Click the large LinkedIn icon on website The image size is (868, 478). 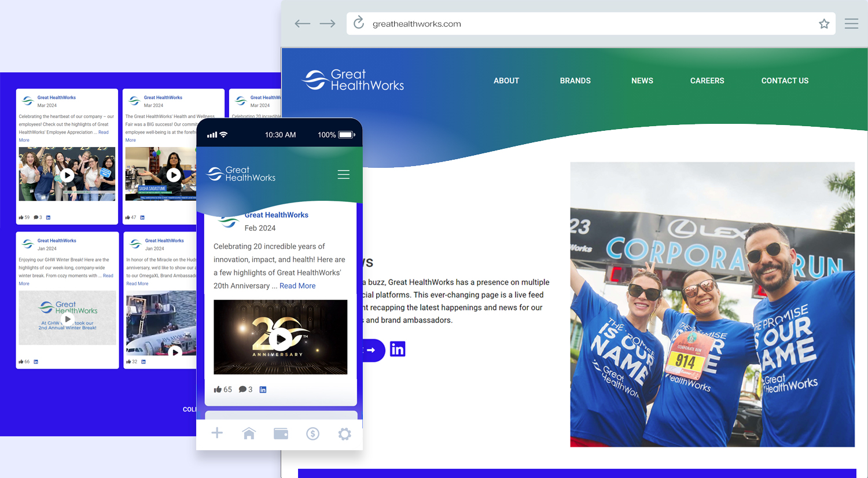coord(398,350)
